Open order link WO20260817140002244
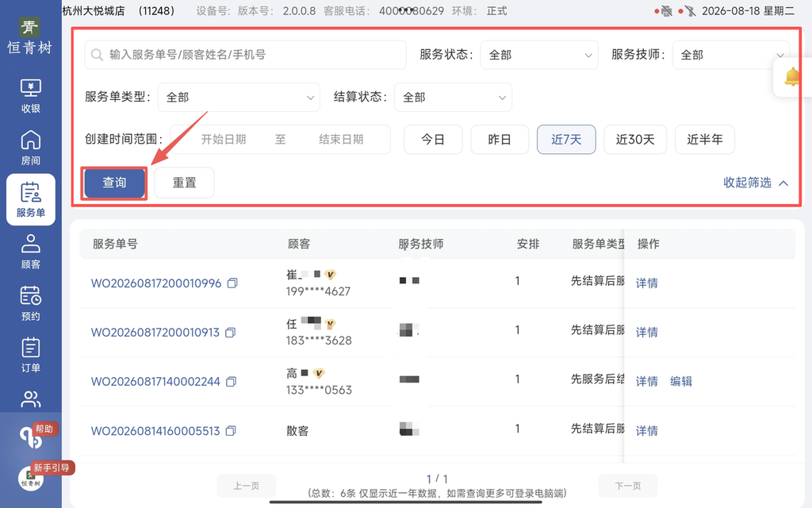812x508 pixels. tap(156, 382)
